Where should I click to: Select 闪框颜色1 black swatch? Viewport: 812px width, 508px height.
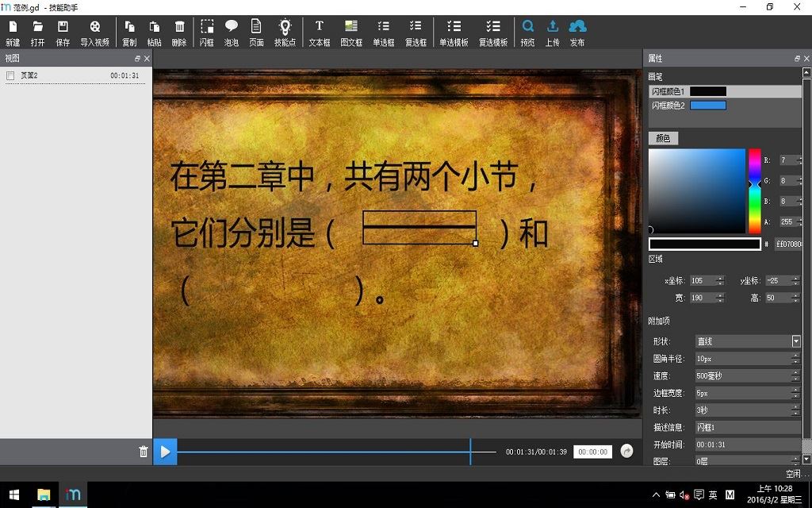tap(708, 91)
